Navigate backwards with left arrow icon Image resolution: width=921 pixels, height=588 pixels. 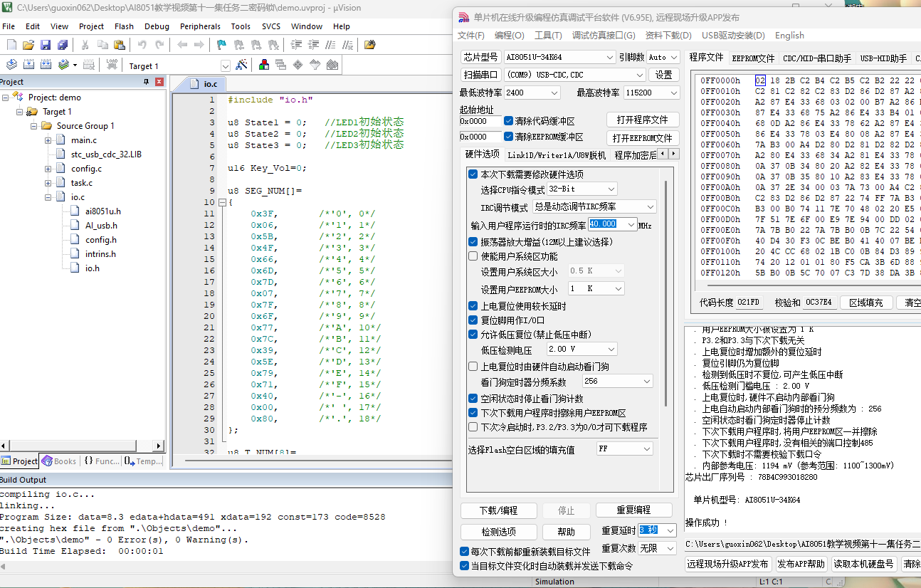tap(181, 45)
